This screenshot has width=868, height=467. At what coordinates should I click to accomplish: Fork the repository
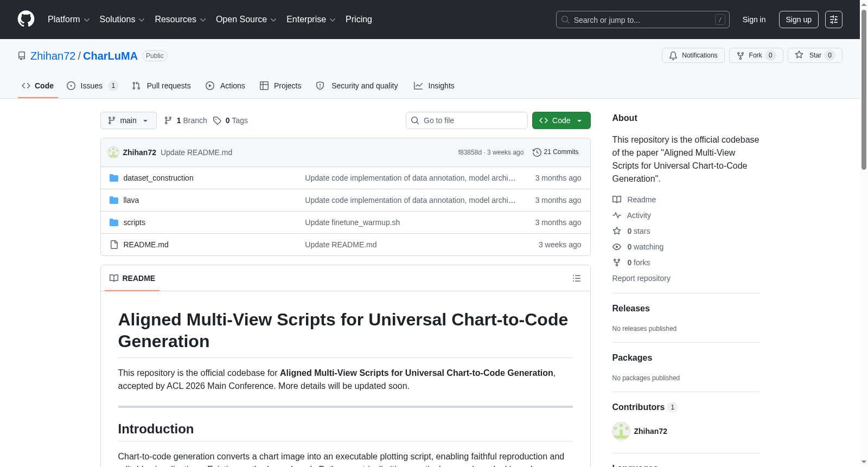(x=756, y=55)
